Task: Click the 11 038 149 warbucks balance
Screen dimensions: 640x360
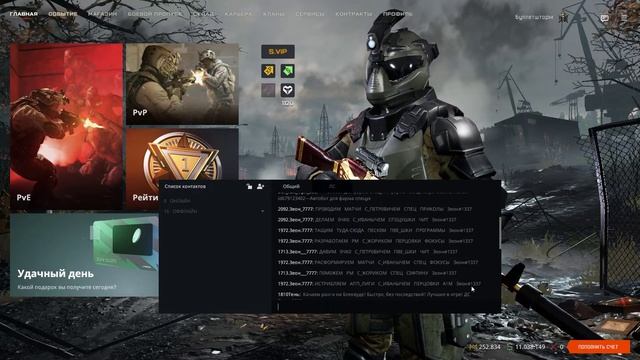Action: [x=530, y=347]
